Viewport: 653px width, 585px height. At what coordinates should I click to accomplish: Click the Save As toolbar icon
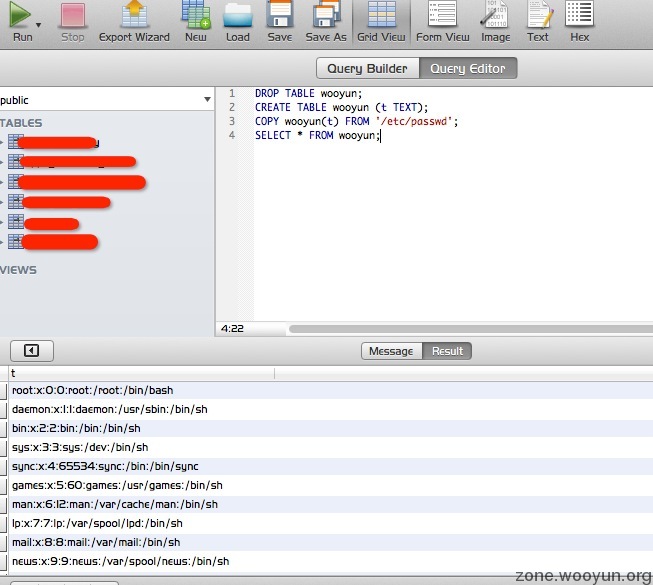coord(326,20)
